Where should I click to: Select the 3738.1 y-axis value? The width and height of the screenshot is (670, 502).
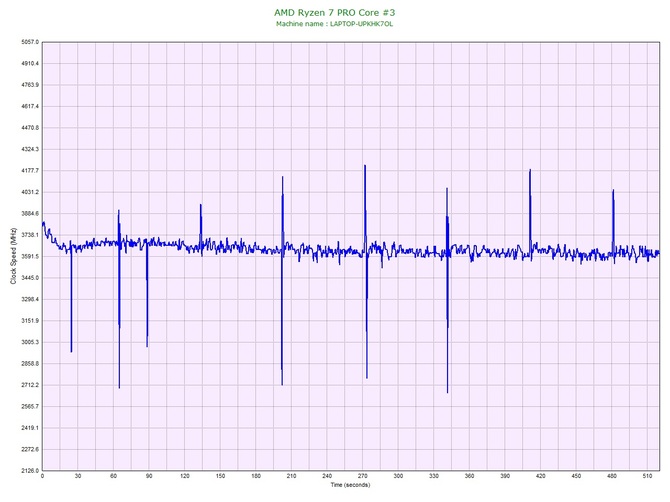30,235
